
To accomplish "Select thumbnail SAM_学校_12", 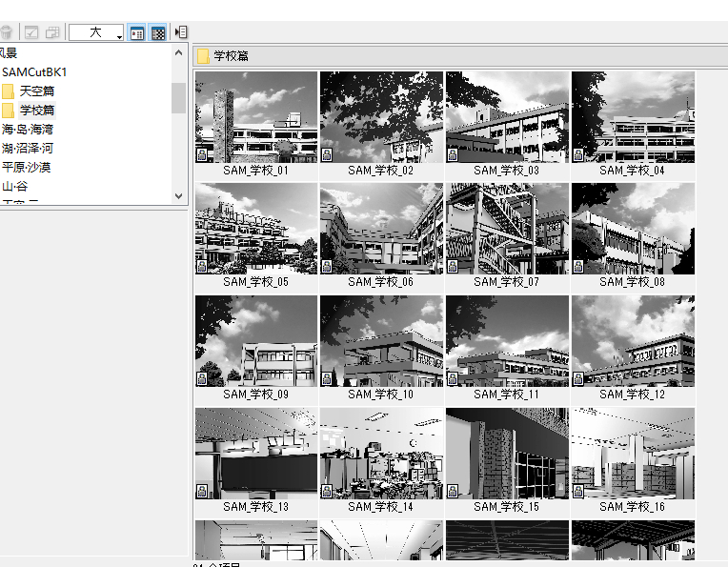I will (x=633, y=341).
